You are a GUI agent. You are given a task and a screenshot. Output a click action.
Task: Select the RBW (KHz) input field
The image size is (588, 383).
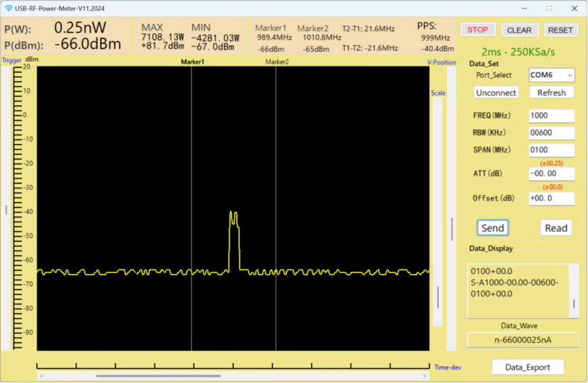(x=551, y=133)
